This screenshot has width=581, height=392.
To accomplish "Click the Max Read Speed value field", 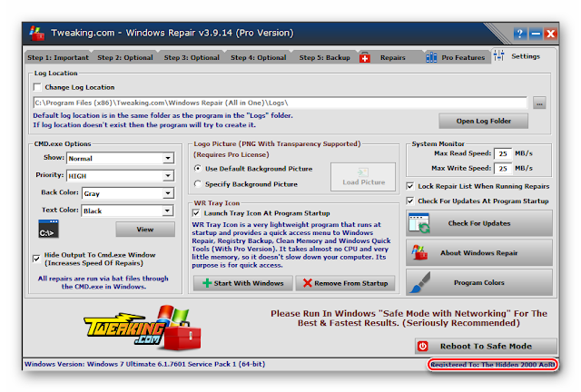I will tap(503, 153).
